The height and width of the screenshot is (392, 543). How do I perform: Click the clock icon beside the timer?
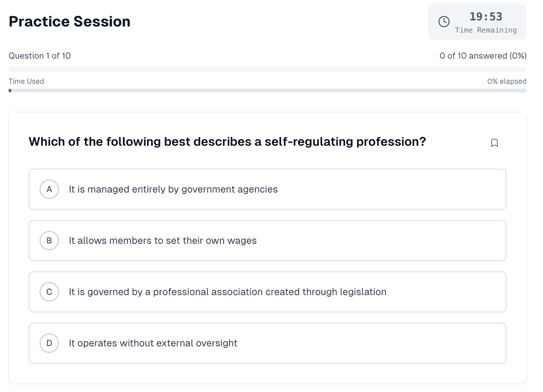tap(444, 21)
